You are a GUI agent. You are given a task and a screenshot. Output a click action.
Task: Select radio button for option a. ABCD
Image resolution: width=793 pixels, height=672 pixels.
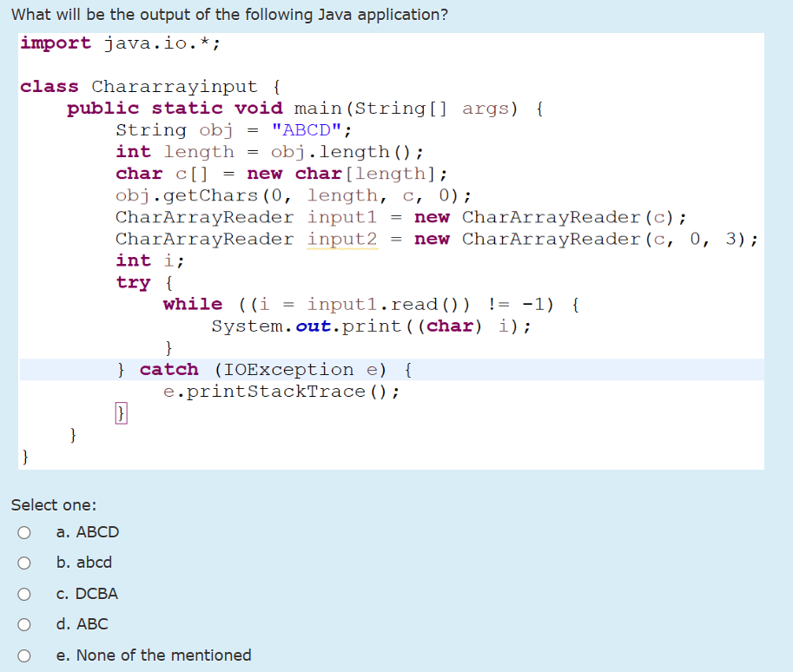point(24,532)
